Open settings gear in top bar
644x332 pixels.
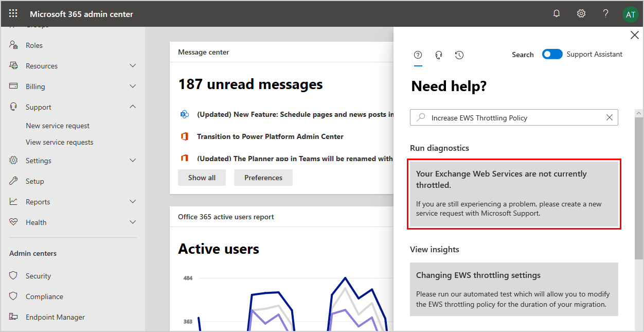(x=581, y=14)
